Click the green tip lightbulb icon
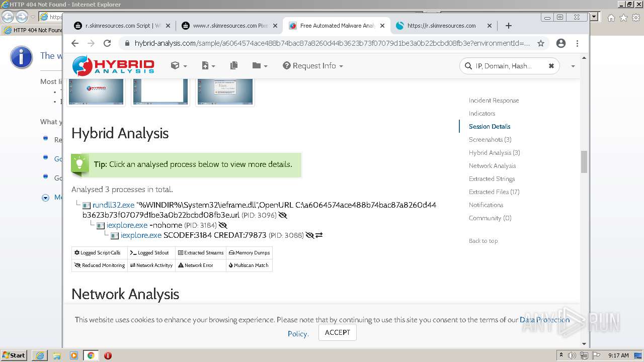644x362 pixels. pos(79,164)
